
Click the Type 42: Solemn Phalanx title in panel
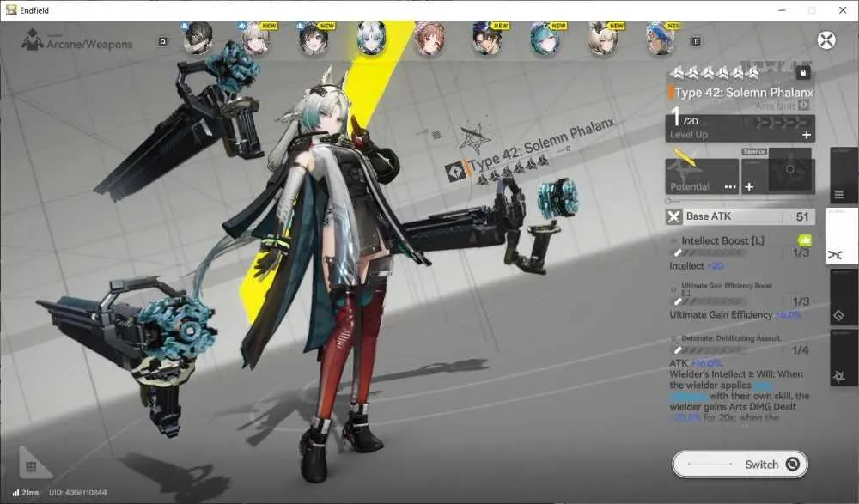pos(744,93)
